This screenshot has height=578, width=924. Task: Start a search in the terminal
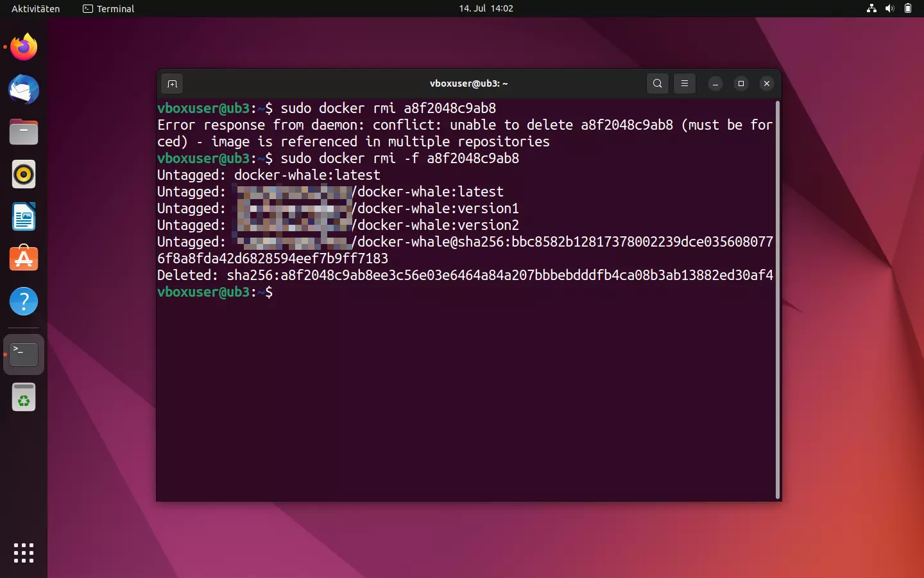tap(657, 83)
